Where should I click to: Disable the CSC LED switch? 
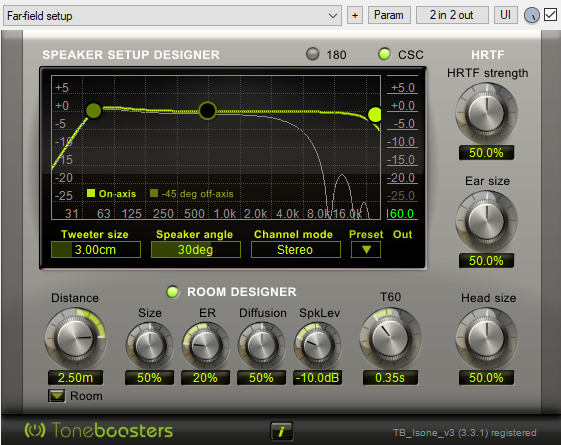pyautogui.click(x=385, y=54)
